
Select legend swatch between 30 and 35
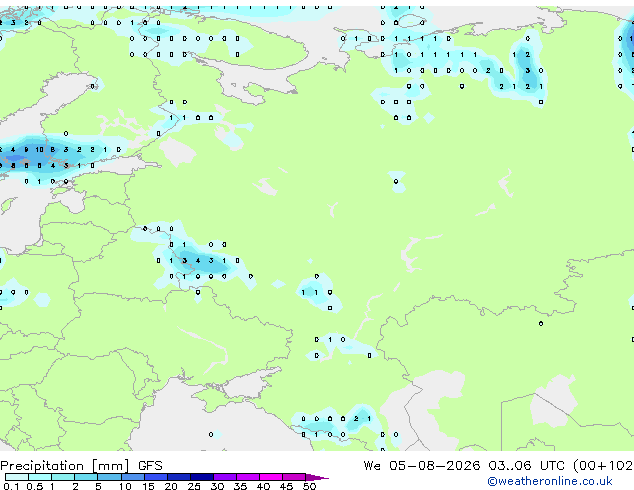coord(225,477)
